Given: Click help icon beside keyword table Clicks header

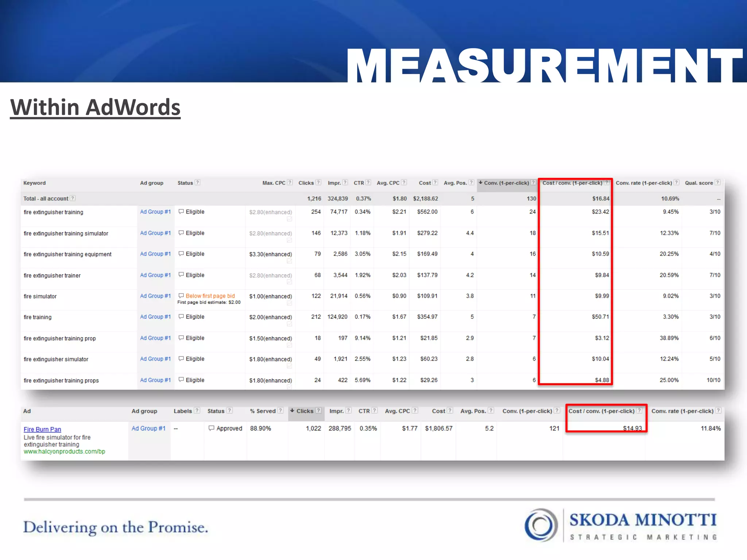Looking at the screenshot, I should point(318,182).
